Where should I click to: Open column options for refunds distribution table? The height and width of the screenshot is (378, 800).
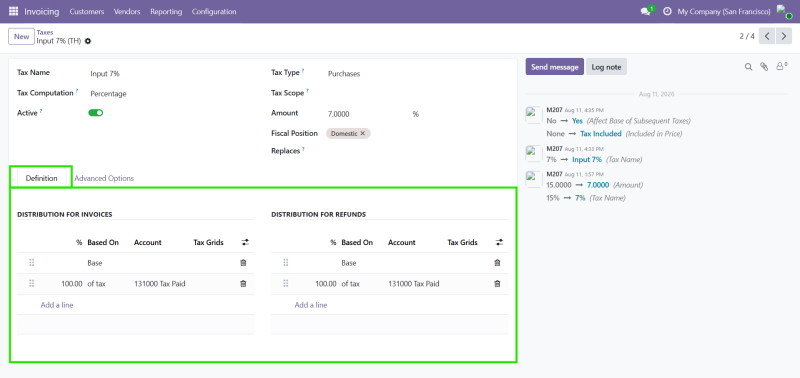pos(499,242)
